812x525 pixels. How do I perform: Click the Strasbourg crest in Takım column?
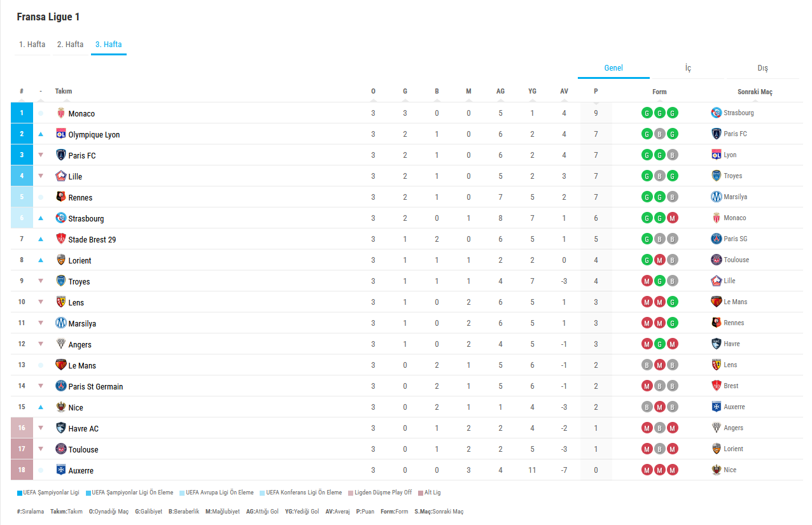pos(61,218)
